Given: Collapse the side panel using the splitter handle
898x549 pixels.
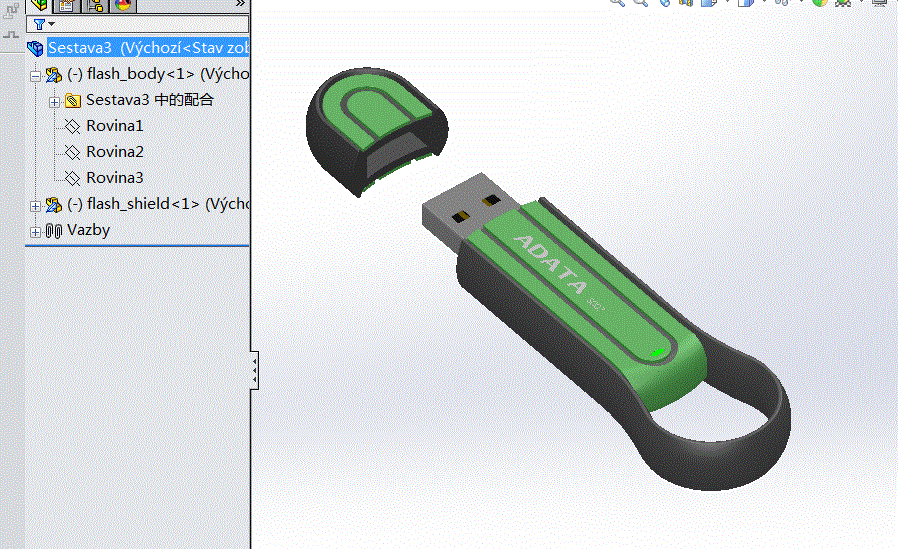Looking at the screenshot, I should point(254,370).
